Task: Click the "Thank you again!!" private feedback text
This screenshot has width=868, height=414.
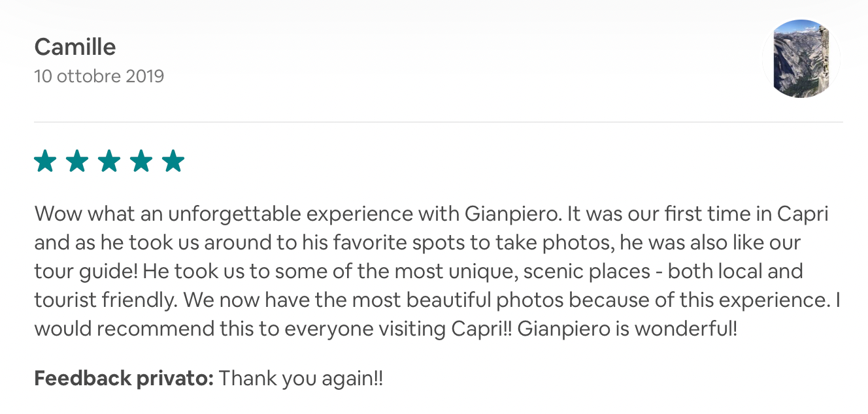Action: pos(301,378)
